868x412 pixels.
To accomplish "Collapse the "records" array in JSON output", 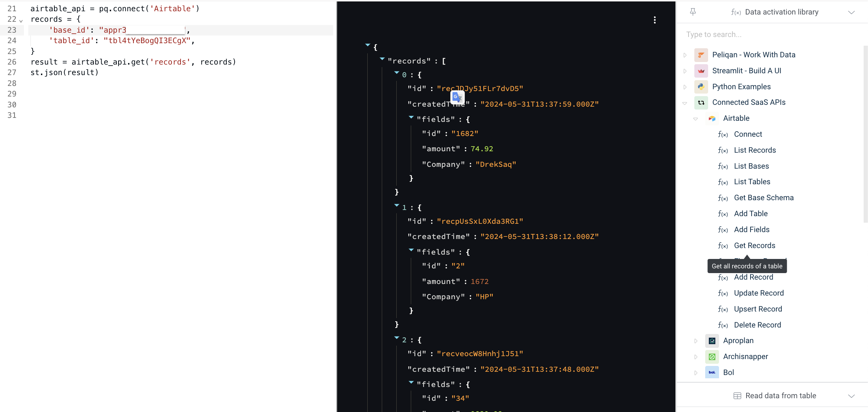I will tap(382, 59).
